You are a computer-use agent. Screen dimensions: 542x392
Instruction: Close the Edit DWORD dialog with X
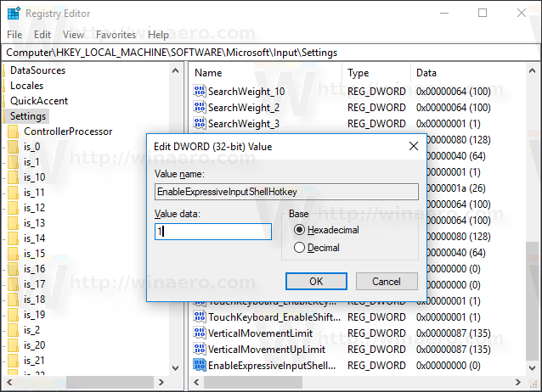coord(414,146)
